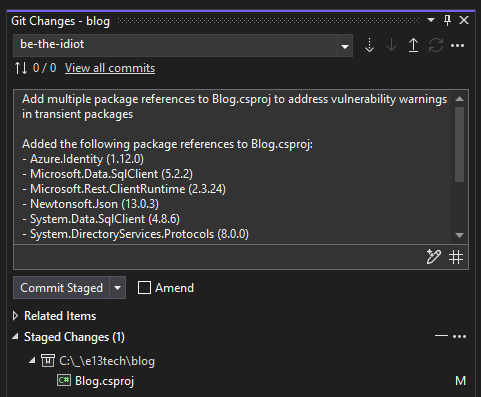Click the System.DirectoryServices.Protocols (8.0.0) line

[135, 234]
